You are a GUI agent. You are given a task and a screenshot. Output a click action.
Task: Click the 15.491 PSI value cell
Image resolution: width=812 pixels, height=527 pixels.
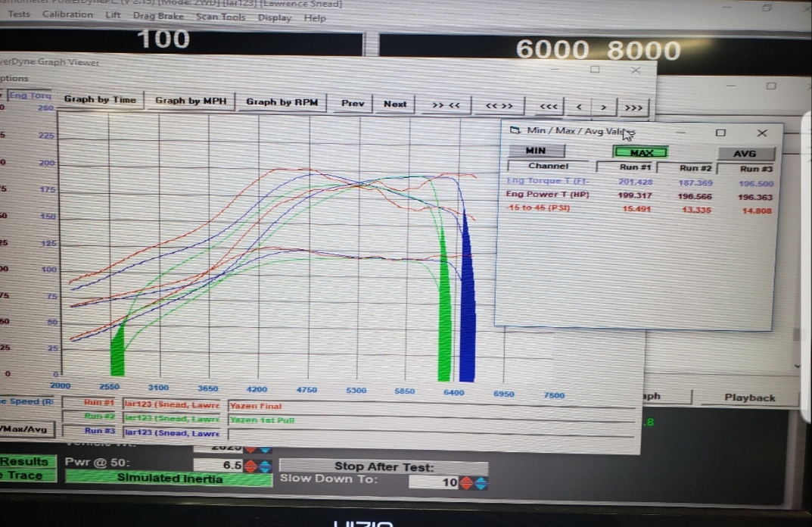[x=637, y=209]
